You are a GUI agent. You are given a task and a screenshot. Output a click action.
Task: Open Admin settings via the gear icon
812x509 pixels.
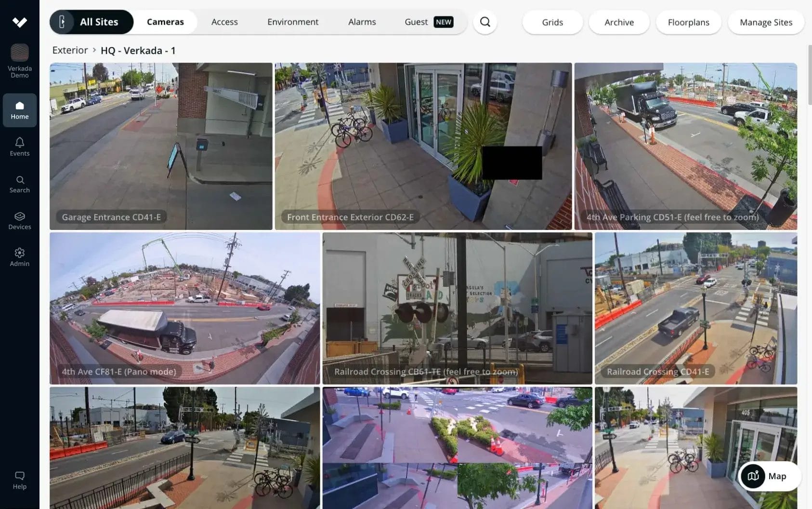pos(19,257)
